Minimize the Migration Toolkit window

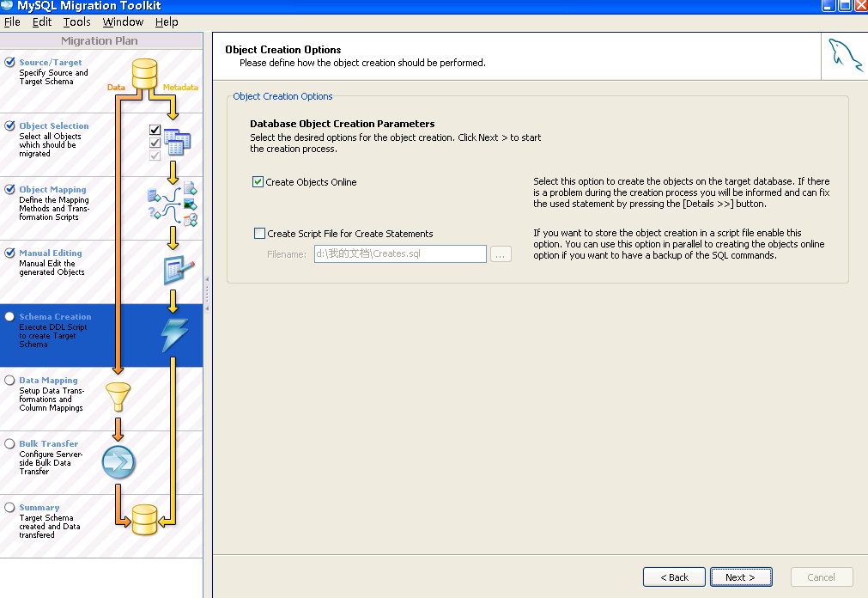click(x=829, y=5)
